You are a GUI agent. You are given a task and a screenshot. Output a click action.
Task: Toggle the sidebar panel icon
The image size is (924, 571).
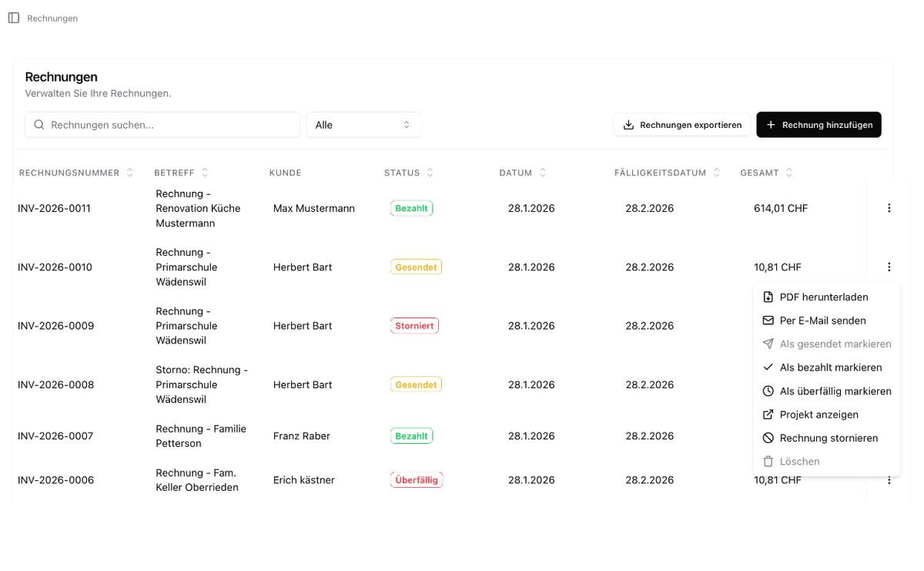pyautogui.click(x=14, y=18)
